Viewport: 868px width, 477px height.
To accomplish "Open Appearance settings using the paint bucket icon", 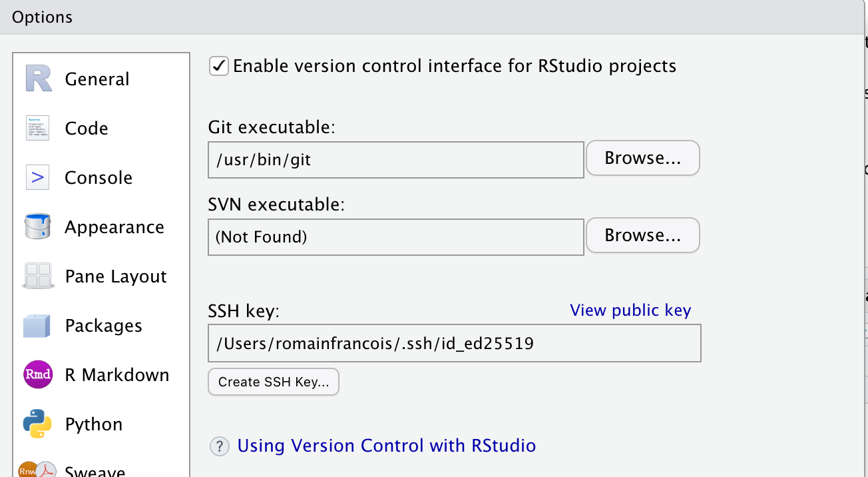I will [38, 227].
